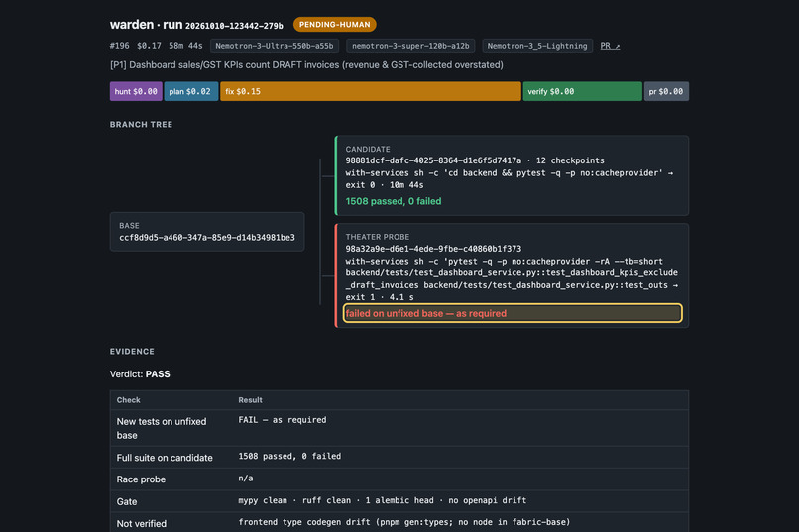Click the 'n/a' race probe result
Image resolution: width=799 pixels, height=532 pixels.
[x=246, y=479]
